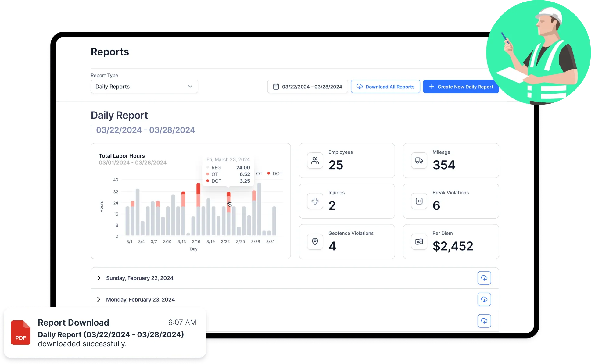The height and width of the screenshot is (364, 595).
Task: Click the Geofence Violations pin icon
Action: pyautogui.click(x=315, y=241)
